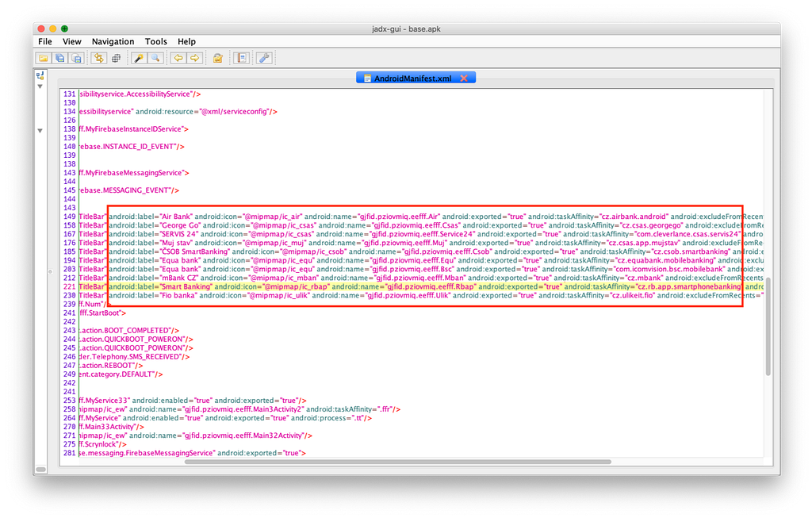Click the category.DEFAULT line
This screenshot has width=812, height=518.
[x=121, y=374]
